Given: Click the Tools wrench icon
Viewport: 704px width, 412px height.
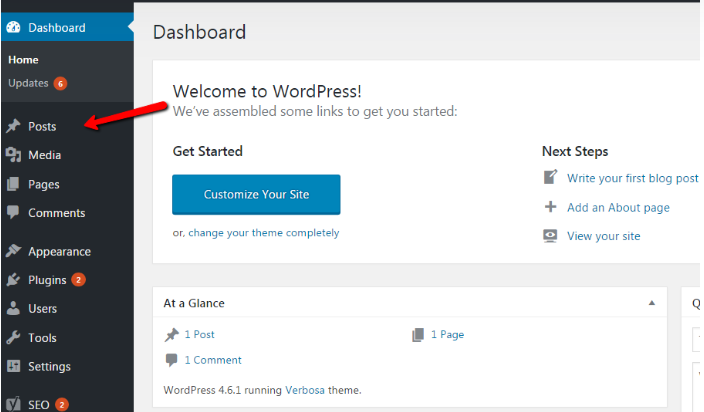Looking at the screenshot, I should click(x=13, y=338).
